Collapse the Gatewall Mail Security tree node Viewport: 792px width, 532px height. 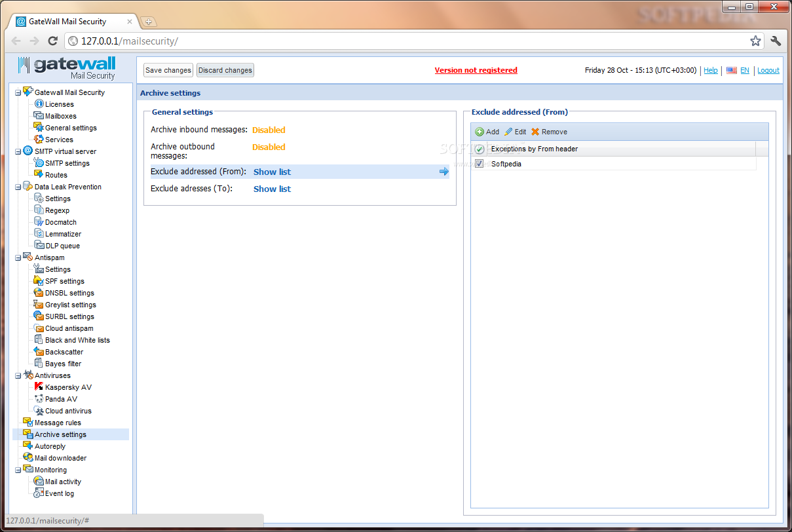pos(18,92)
